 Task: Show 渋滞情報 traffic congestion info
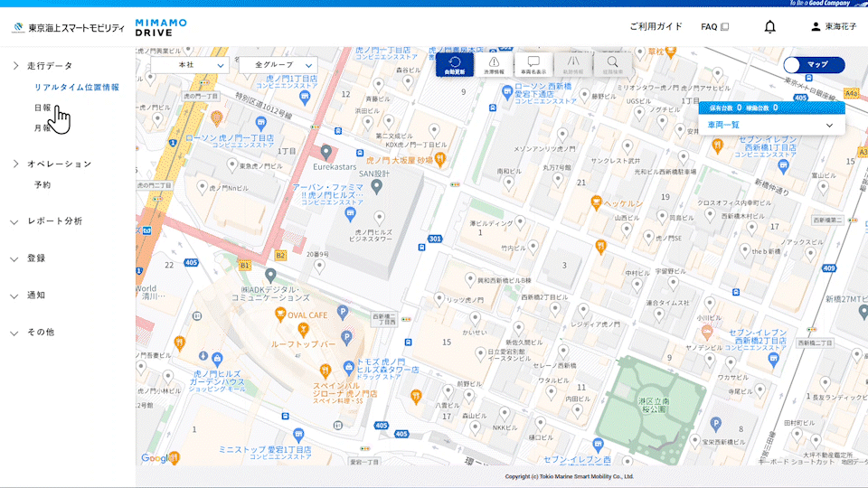coord(494,65)
